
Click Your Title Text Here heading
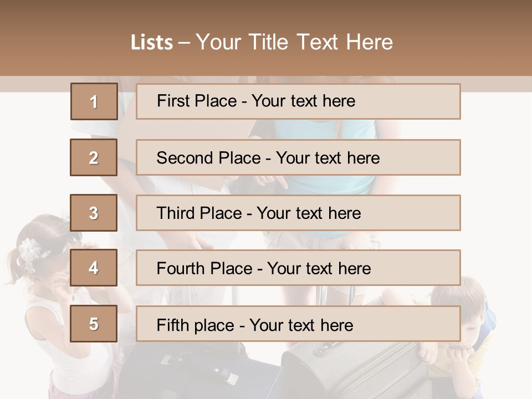click(x=294, y=42)
